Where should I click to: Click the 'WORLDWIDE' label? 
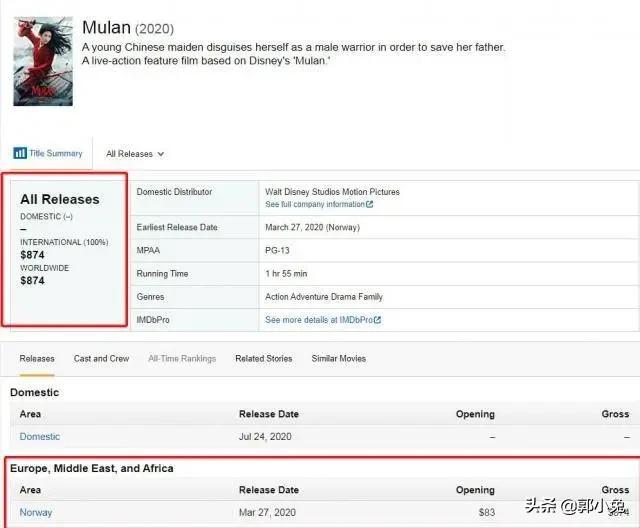pyautogui.click(x=44, y=268)
